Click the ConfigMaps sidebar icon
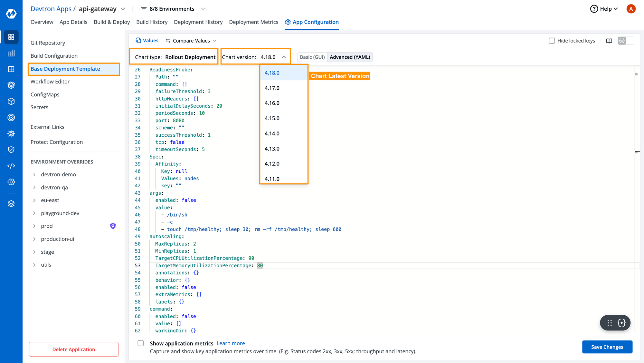Viewport: 644px width, 363px height. pos(45,94)
